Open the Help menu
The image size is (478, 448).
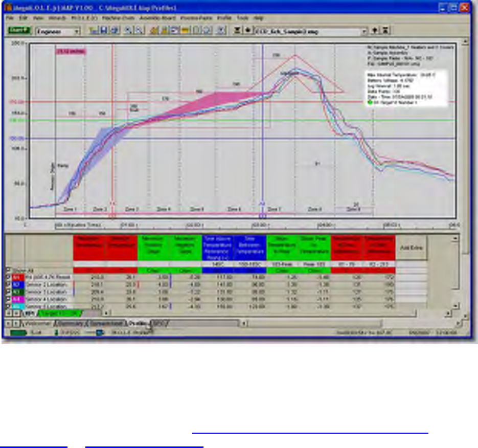point(259,18)
